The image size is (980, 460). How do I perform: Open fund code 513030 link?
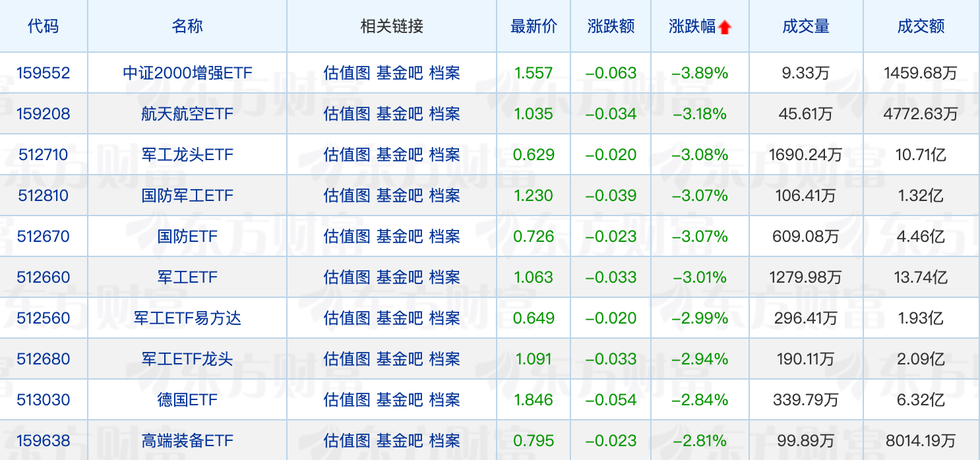[x=44, y=399]
